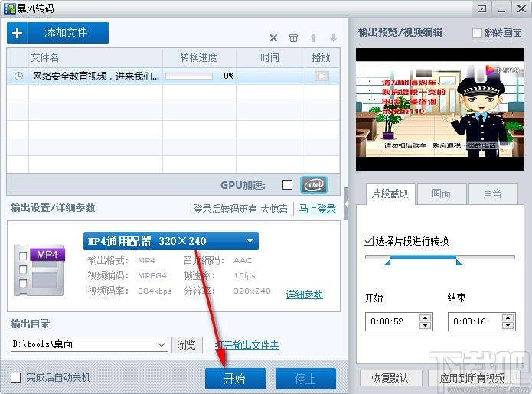Click the 恢复默认 button
Screen dimensions: 532x394
click(391, 378)
